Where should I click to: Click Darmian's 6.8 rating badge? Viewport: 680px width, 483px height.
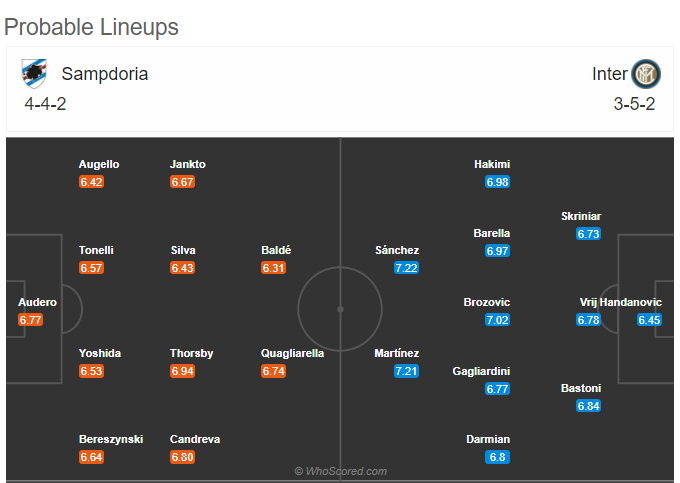coord(497,457)
